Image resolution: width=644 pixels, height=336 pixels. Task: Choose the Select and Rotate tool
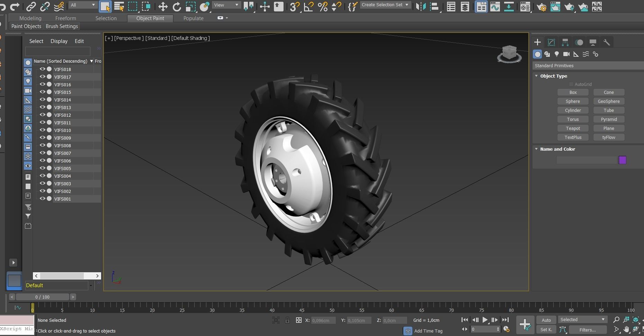(177, 6)
